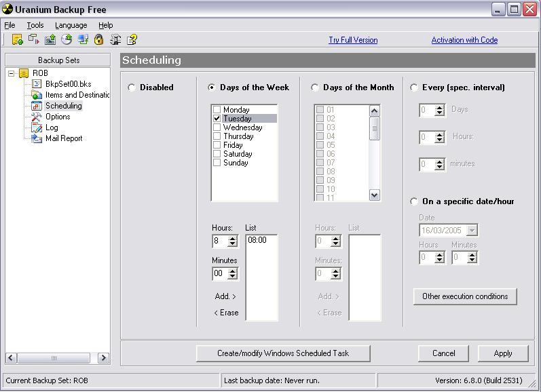This screenshot has height=392, width=541.
Task: Click the Days interval spinner arrows
Action: click(439, 111)
